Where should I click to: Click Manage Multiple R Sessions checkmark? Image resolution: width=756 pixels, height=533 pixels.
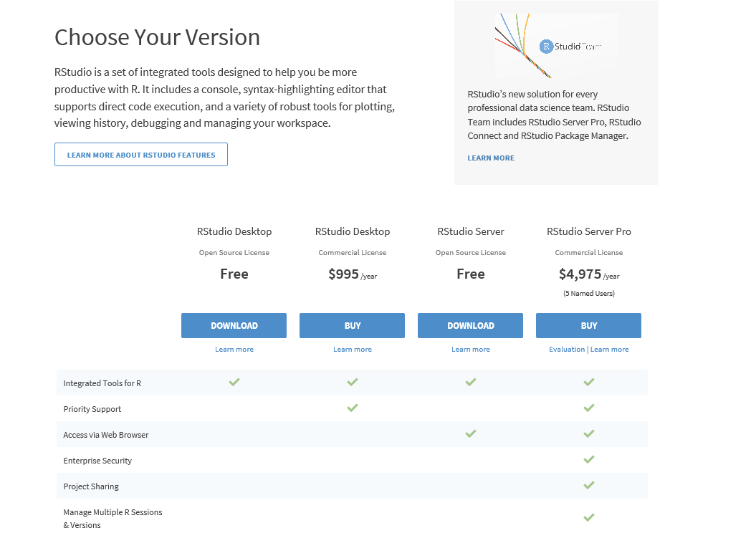[x=588, y=517]
